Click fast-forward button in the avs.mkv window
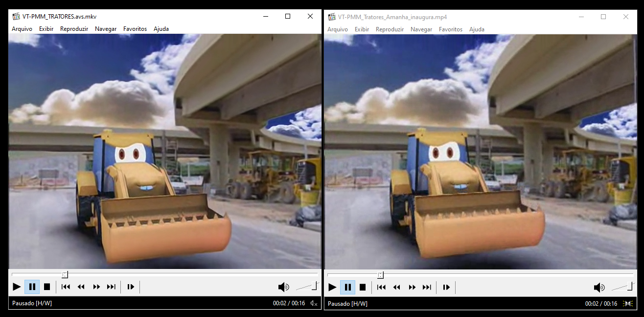The height and width of the screenshot is (317, 644). pos(96,287)
